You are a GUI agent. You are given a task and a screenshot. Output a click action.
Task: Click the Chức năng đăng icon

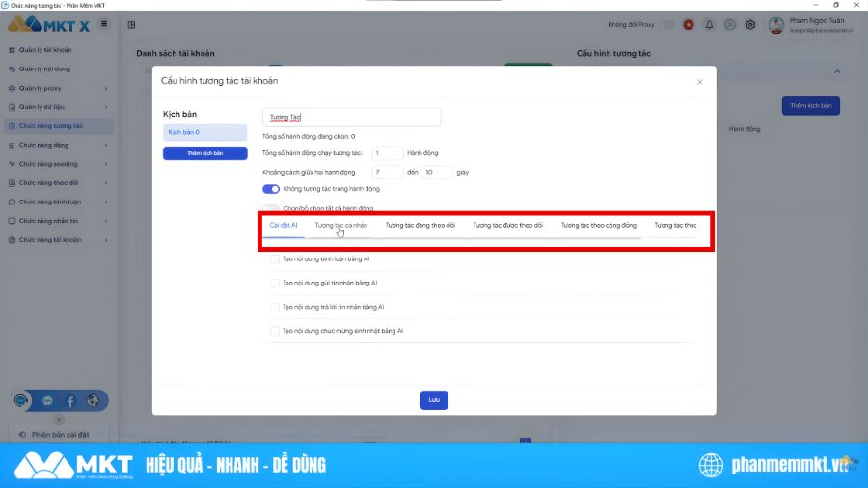(12, 146)
